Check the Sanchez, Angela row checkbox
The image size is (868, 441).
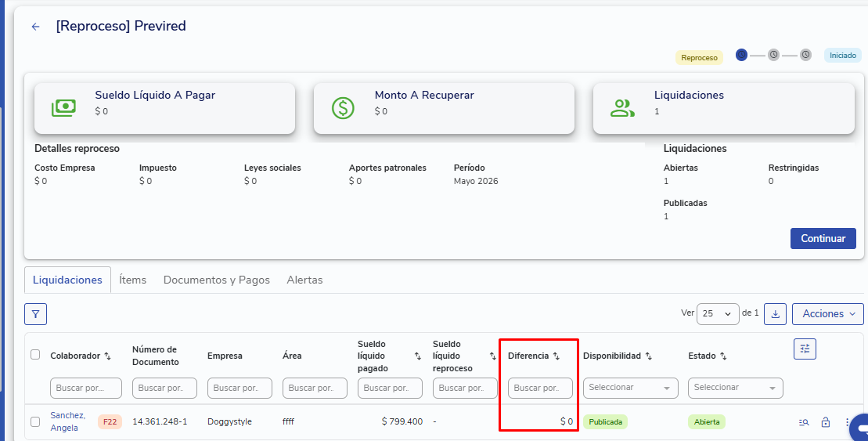click(35, 421)
